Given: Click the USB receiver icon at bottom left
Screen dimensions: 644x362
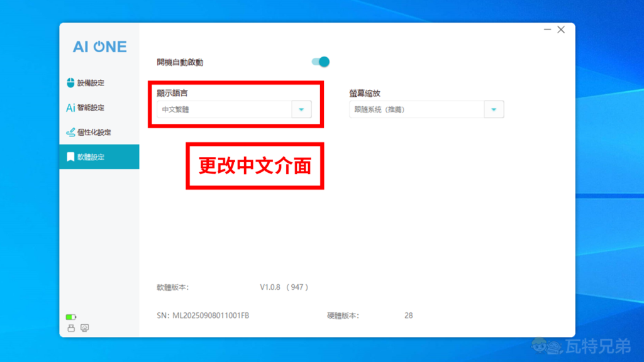Looking at the screenshot, I should click(71, 327).
